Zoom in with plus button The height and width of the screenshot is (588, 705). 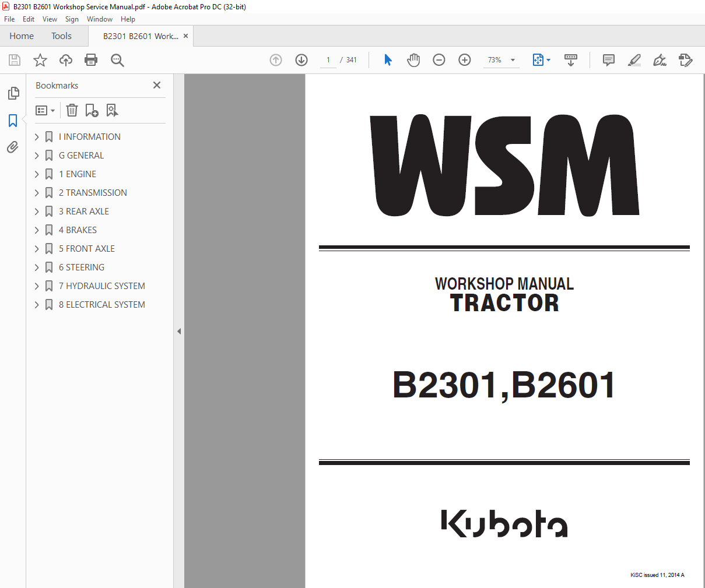coord(465,60)
